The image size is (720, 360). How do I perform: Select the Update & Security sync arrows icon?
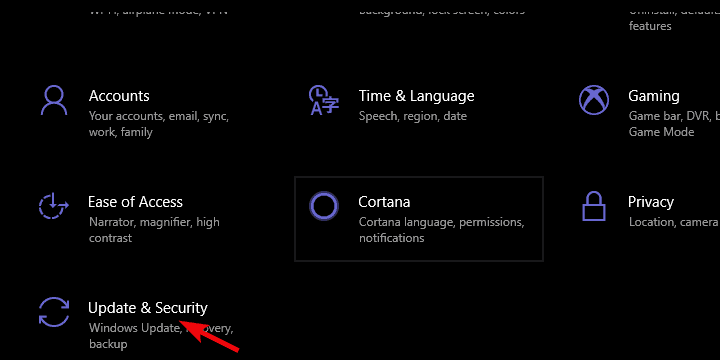(54, 312)
